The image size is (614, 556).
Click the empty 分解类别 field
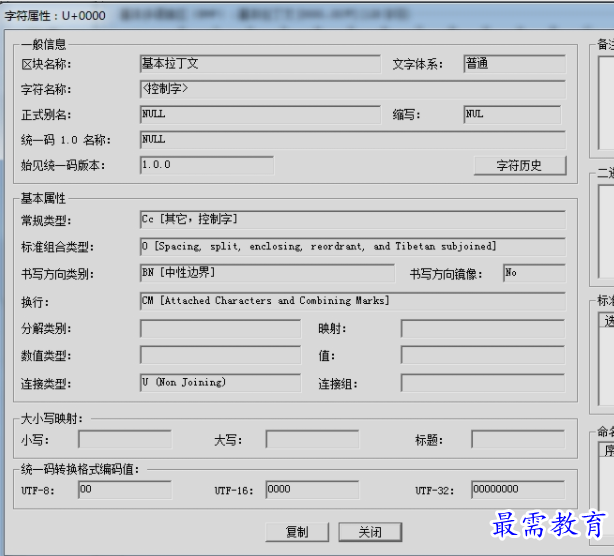click(220, 329)
